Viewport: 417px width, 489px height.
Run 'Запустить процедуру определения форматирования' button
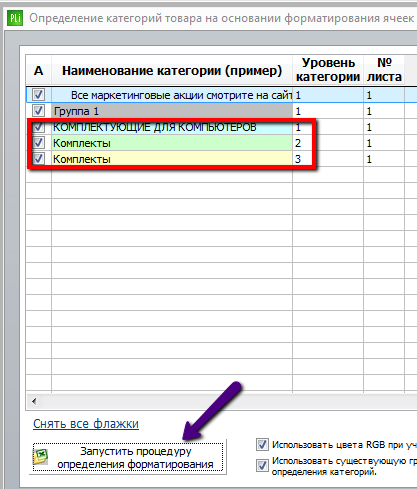[128, 457]
